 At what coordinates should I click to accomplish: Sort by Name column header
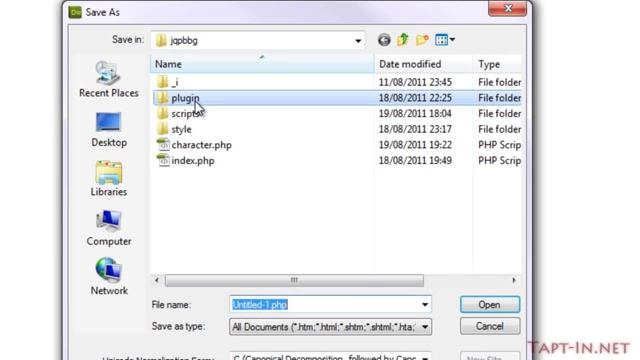262,64
